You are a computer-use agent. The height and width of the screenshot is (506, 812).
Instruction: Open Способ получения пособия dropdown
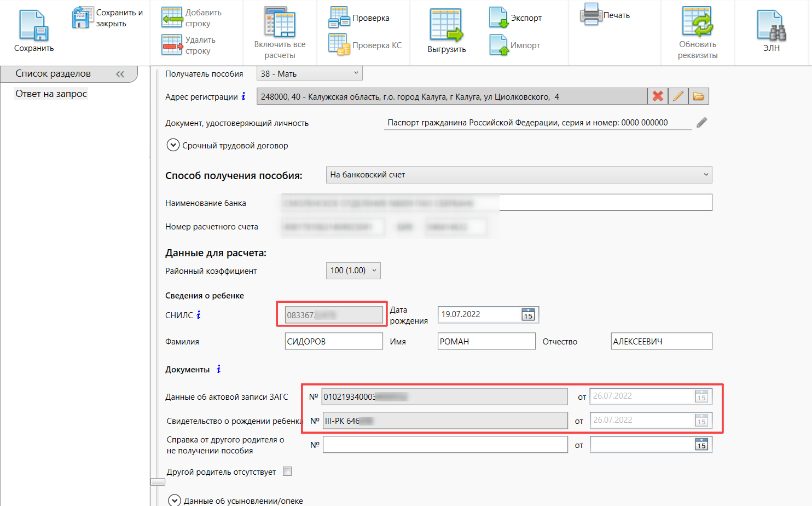click(x=705, y=175)
